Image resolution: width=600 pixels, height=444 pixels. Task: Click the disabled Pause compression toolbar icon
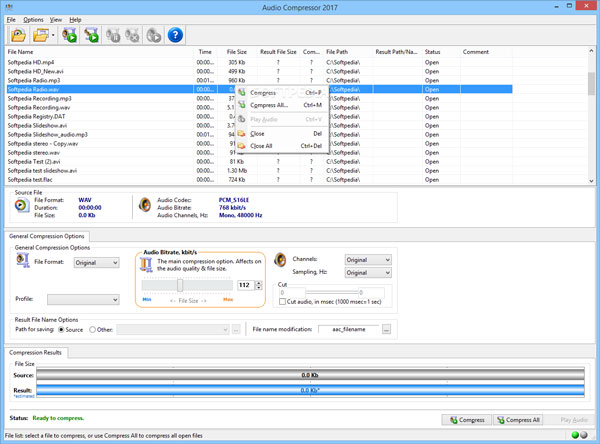(113, 35)
